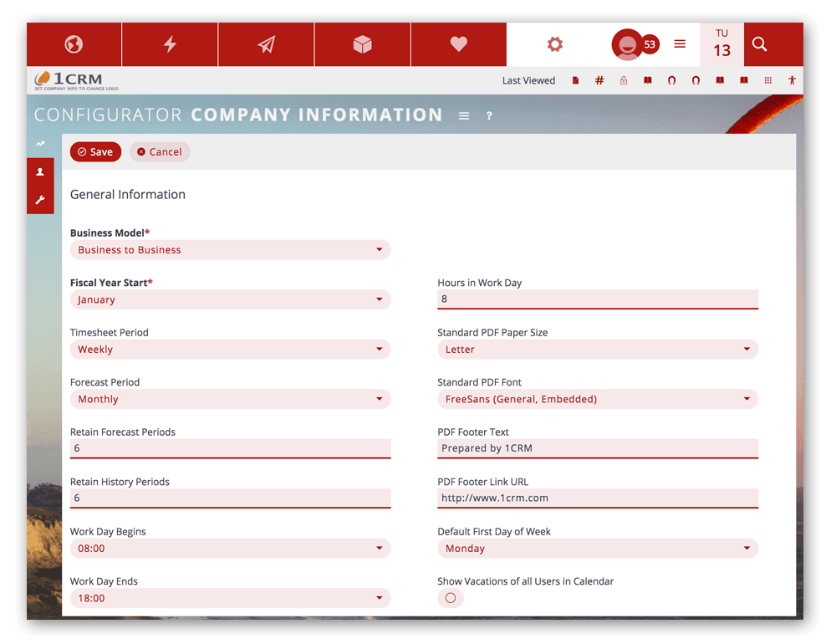Open the Work Day Ends dropdown
The height and width of the screenshot is (644, 826).
click(x=230, y=598)
